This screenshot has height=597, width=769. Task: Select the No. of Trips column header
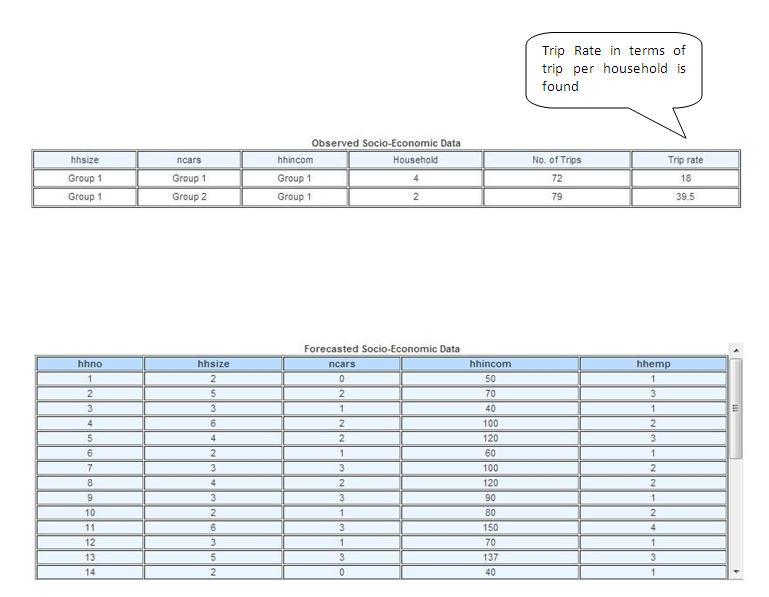556,160
